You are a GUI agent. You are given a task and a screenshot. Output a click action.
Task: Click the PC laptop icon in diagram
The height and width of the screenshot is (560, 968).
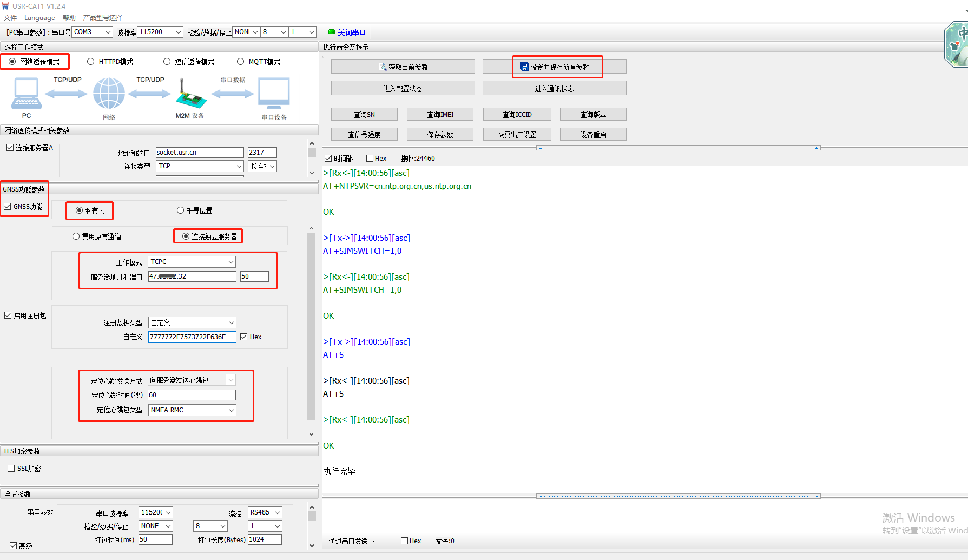[26, 93]
